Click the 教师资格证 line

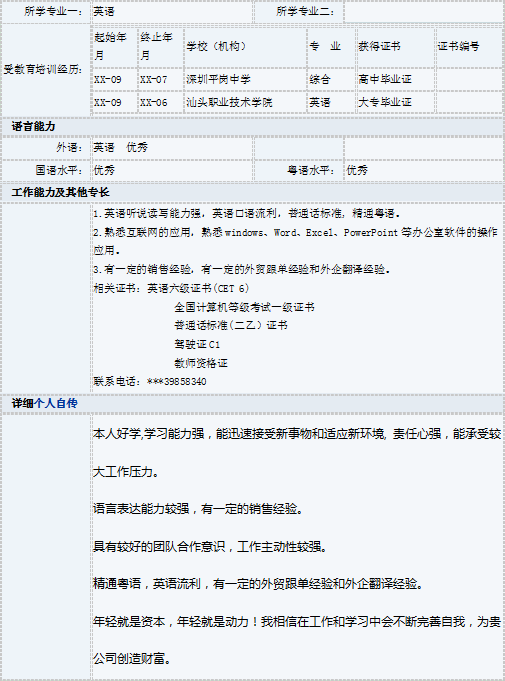coord(201,363)
